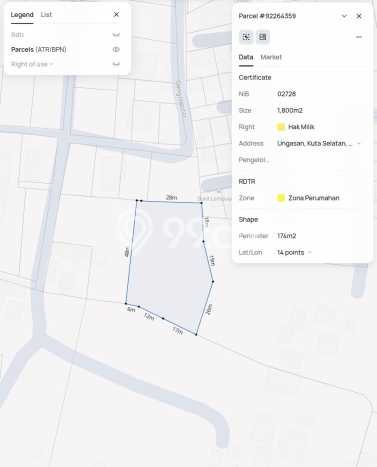The width and height of the screenshot is (377, 467).
Task: Click the Parcels (ATR/BPN) legend row
Action: click(x=65, y=49)
